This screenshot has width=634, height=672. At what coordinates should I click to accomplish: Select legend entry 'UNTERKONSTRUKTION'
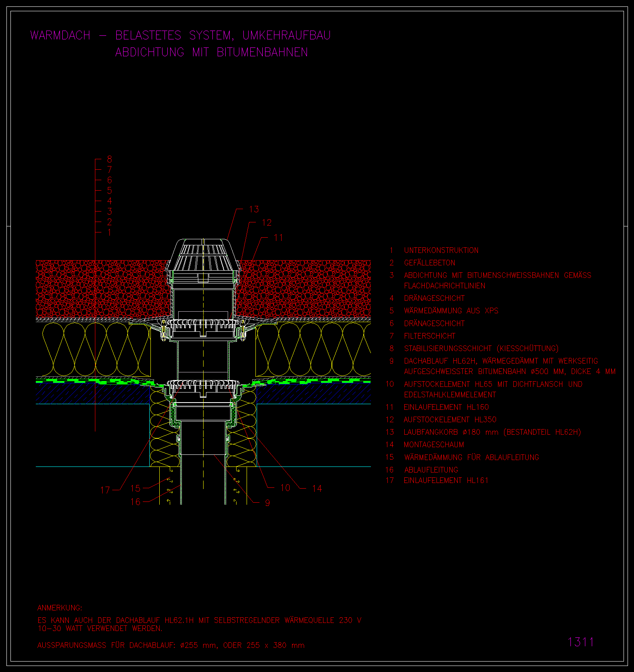pyautogui.click(x=441, y=250)
